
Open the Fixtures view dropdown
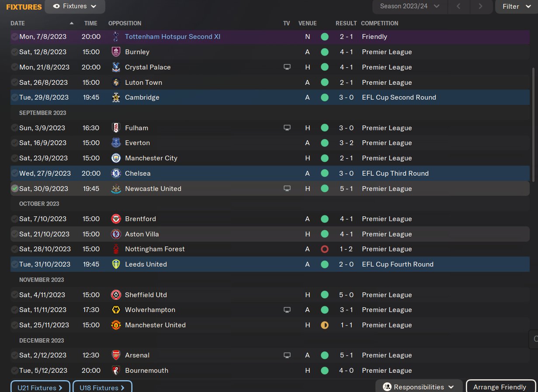point(75,7)
